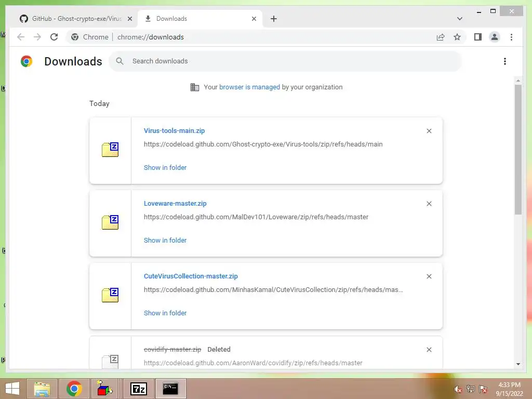Show Virus-tools-main.zip in folder
Screen dimensions: 532x399
pyautogui.click(x=165, y=168)
